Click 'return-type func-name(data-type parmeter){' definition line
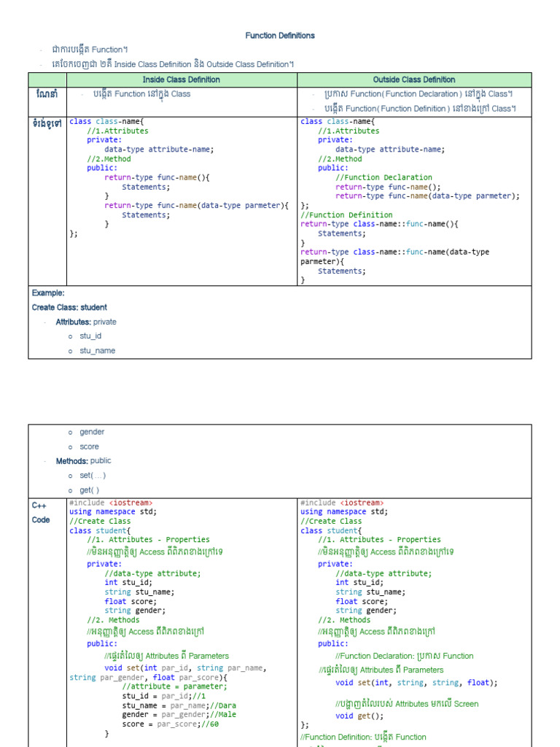Screen dimensions: 560x747 tap(197, 205)
